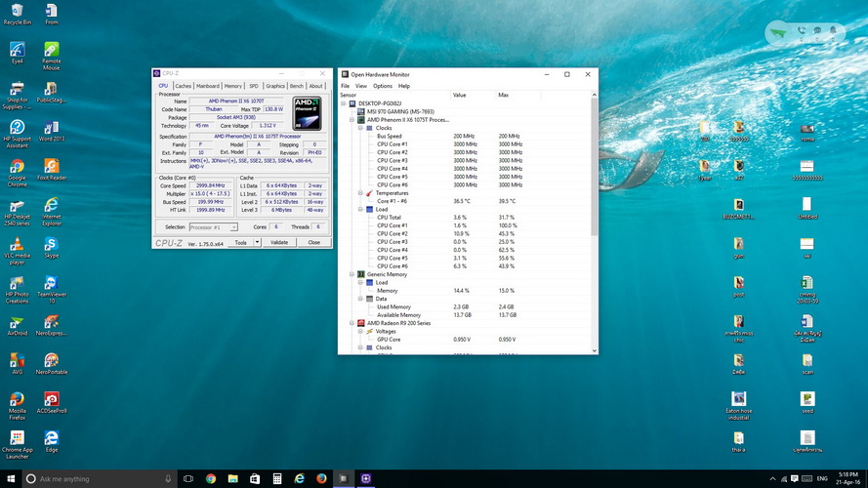
Task: Open the VLC media player shortcut
Action: [17, 244]
